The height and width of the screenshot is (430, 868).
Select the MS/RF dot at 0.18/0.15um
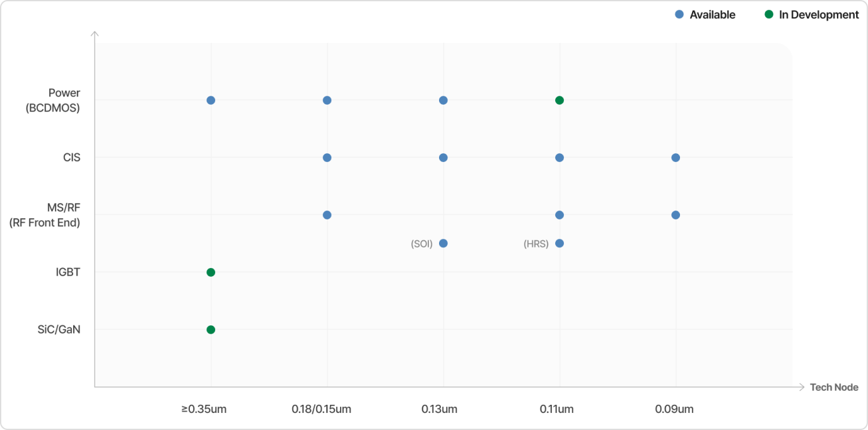[x=327, y=215]
